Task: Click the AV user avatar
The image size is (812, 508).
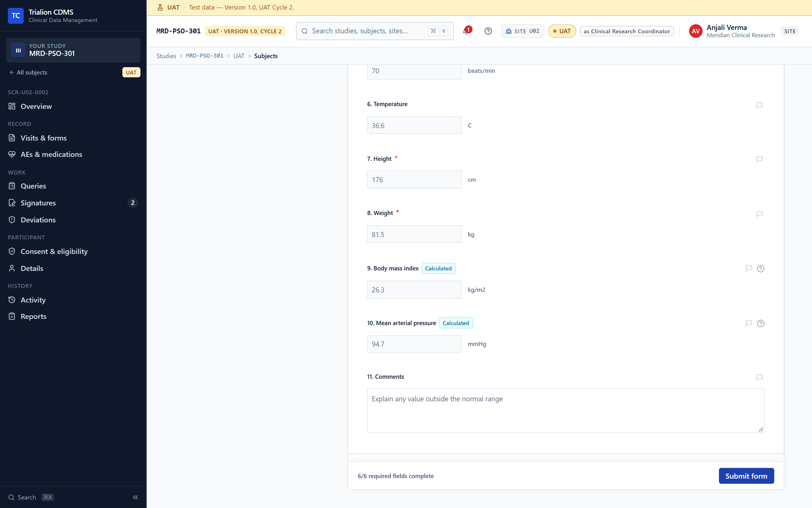Action: tap(695, 31)
